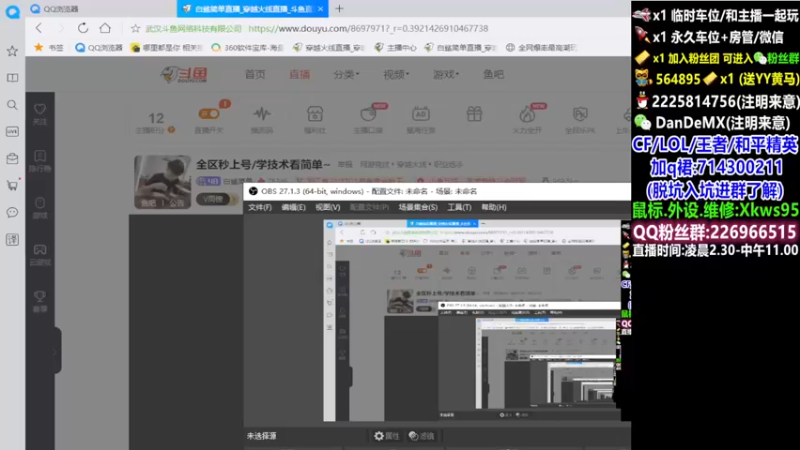Screen dimensions: 800x450
Task: Go back using the browser back arrow
Action: pyautogui.click(x=39, y=28)
